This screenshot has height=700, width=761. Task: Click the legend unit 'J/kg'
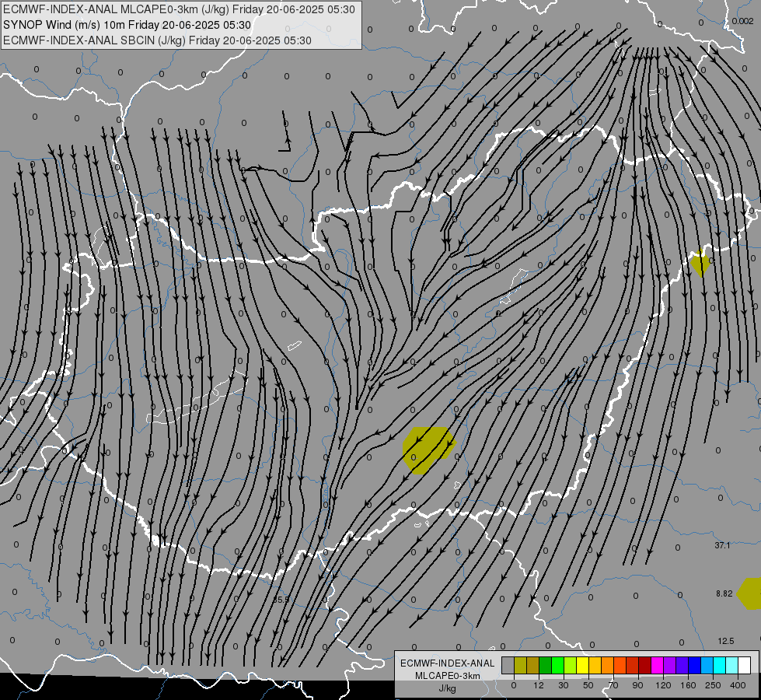[448, 688]
